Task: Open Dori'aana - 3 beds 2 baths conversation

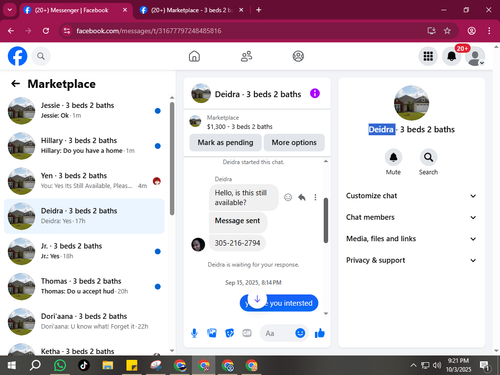Action: [x=84, y=321]
